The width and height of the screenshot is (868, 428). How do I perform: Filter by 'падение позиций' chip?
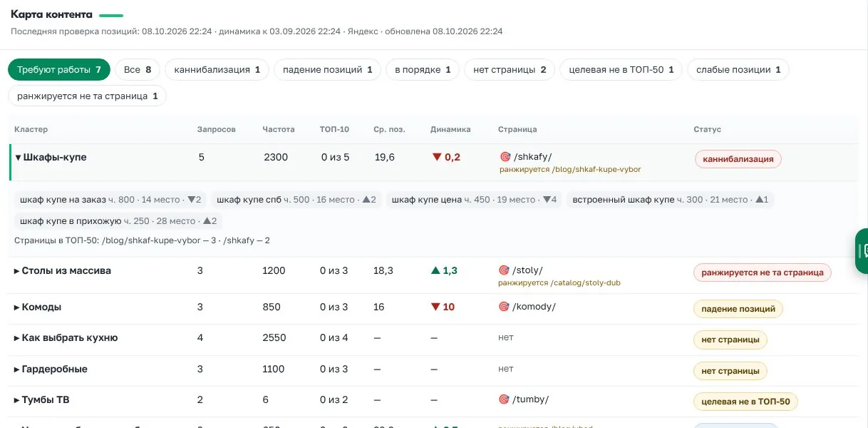click(x=327, y=70)
